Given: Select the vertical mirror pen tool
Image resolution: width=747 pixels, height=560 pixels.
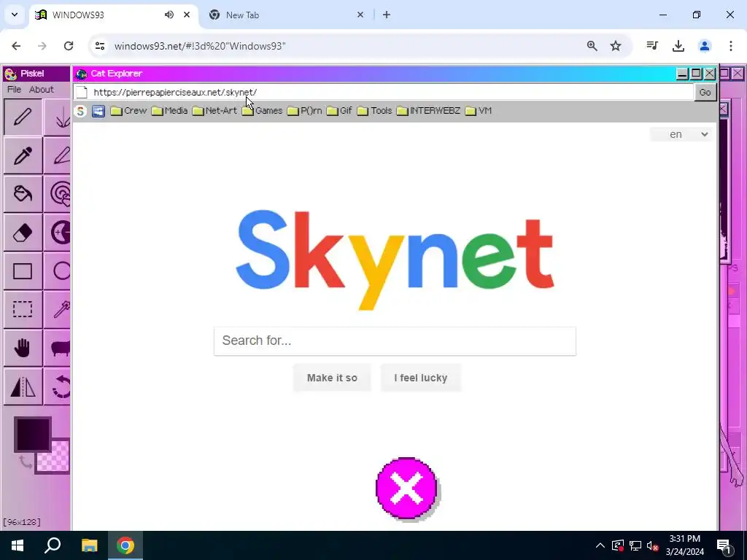Looking at the screenshot, I should point(58,117).
